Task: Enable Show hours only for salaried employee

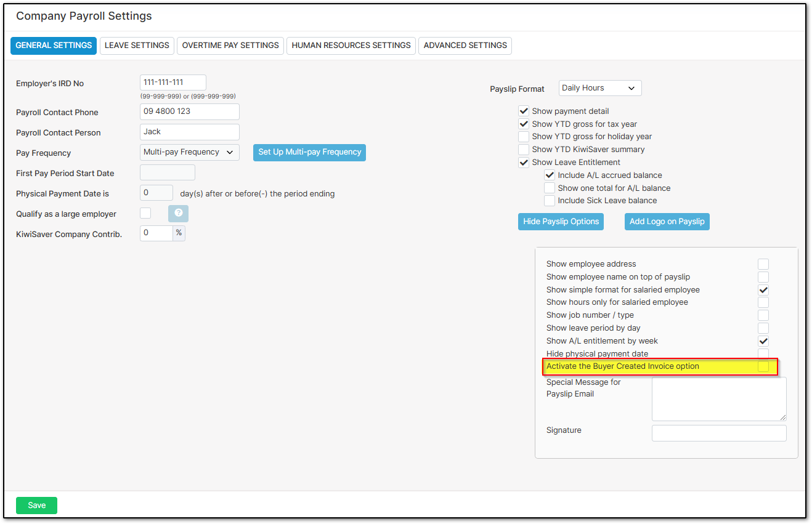Action: pyautogui.click(x=763, y=302)
